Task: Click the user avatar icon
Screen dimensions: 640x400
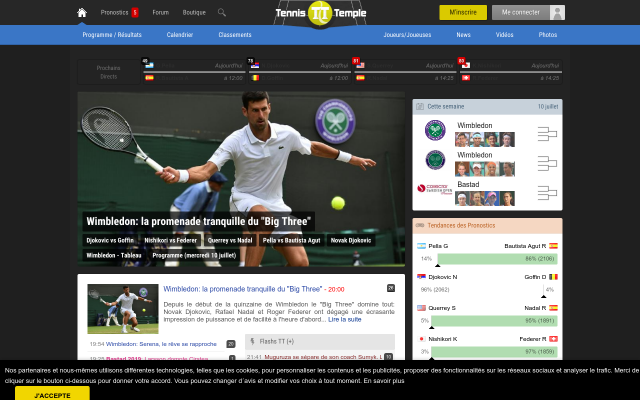Action: pos(557,13)
